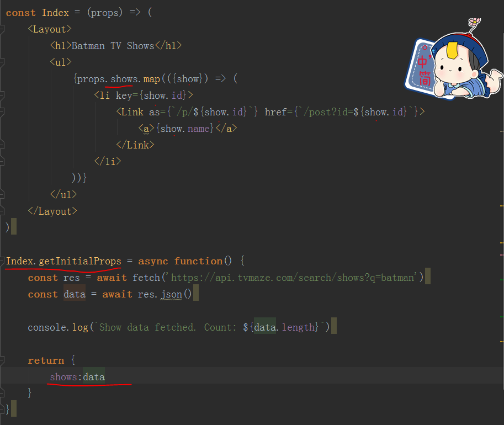The height and width of the screenshot is (425, 504).
Task: Click the tvmaze API URL string
Action: (295, 278)
